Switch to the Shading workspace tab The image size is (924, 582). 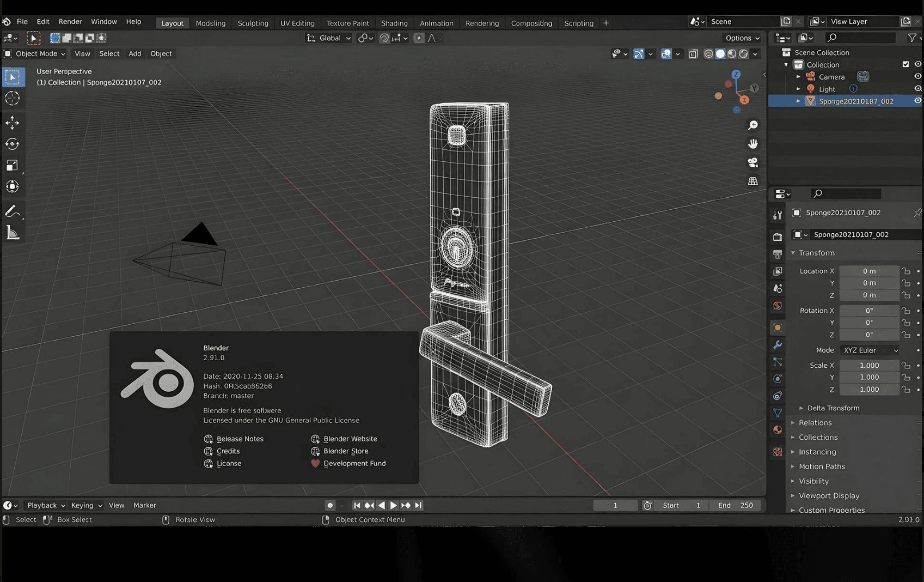pos(394,23)
